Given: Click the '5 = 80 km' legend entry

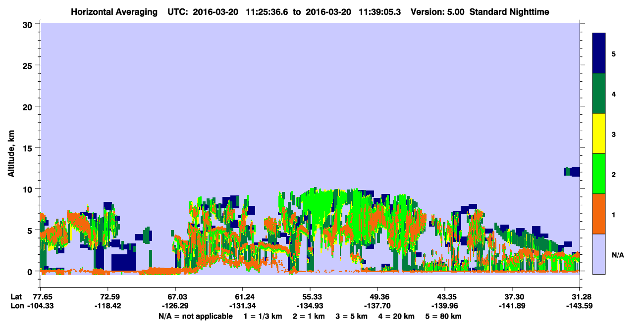Looking at the screenshot, I should 444,316.
